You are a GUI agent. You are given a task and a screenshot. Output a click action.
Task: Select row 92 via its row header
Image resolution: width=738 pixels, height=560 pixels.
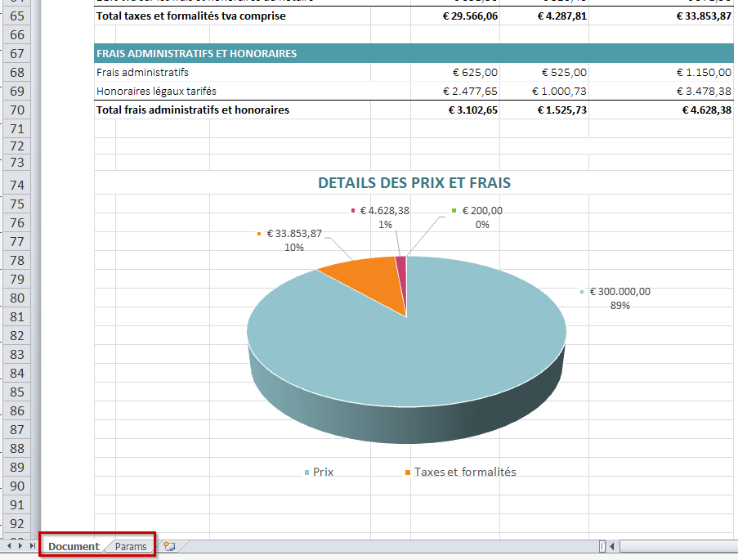tap(17, 524)
